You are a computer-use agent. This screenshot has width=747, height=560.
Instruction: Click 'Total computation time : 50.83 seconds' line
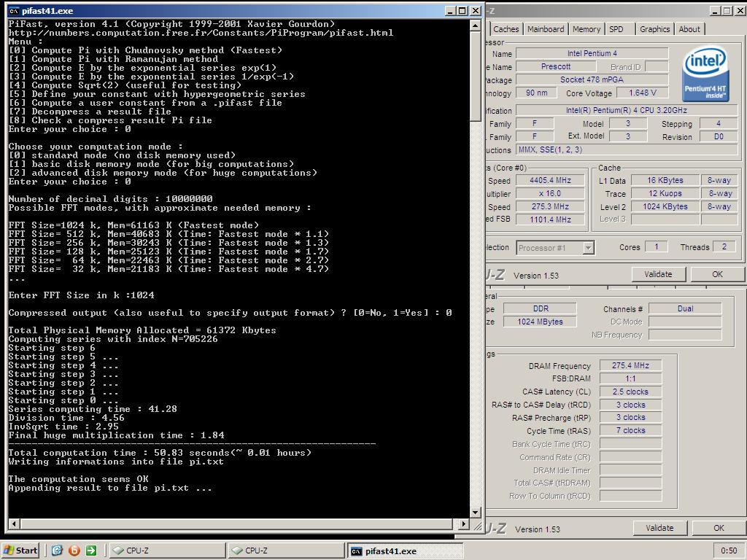[160, 453]
